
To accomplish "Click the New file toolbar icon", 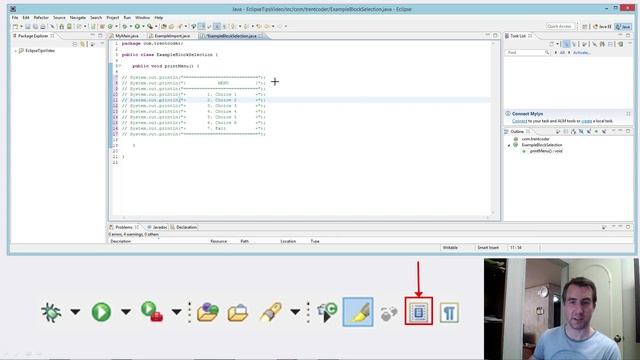I will (16, 27).
